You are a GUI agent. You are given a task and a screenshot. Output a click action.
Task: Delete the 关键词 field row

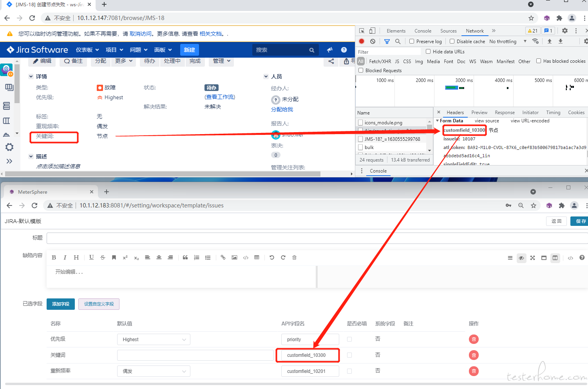pos(474,355)
